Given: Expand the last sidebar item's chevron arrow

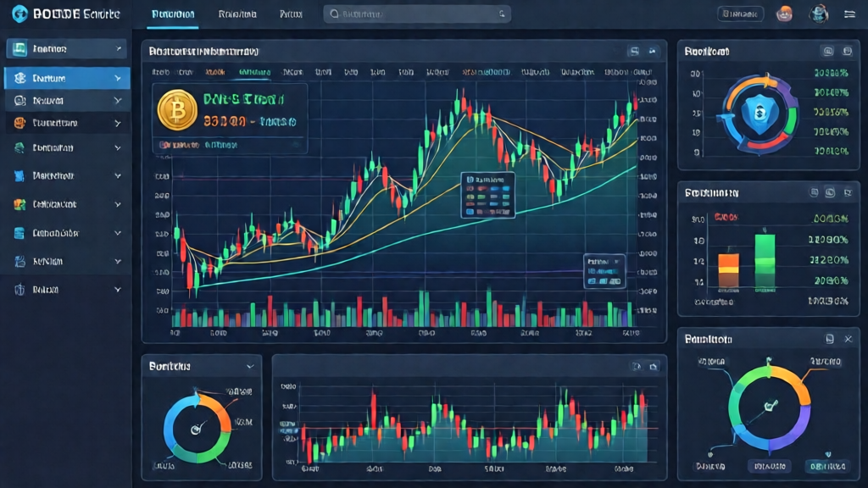Looking at the screenshot, I should 117,290.
